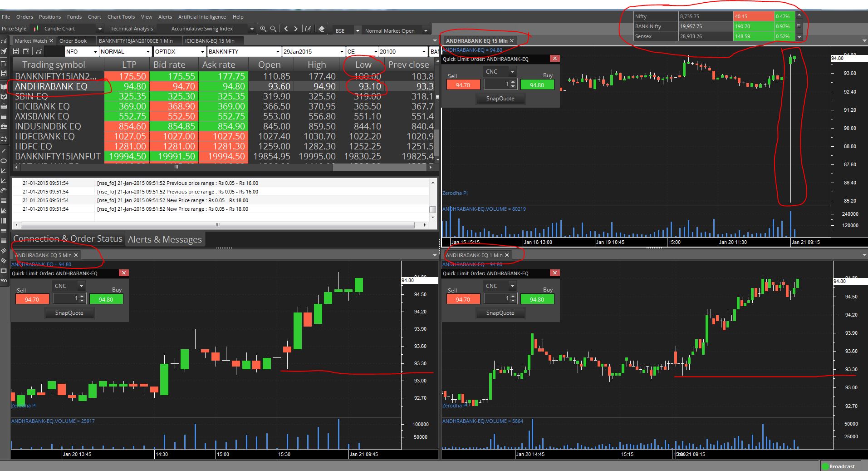Click SnapQuote on the 15 Min chart

[x=500, y=99]
